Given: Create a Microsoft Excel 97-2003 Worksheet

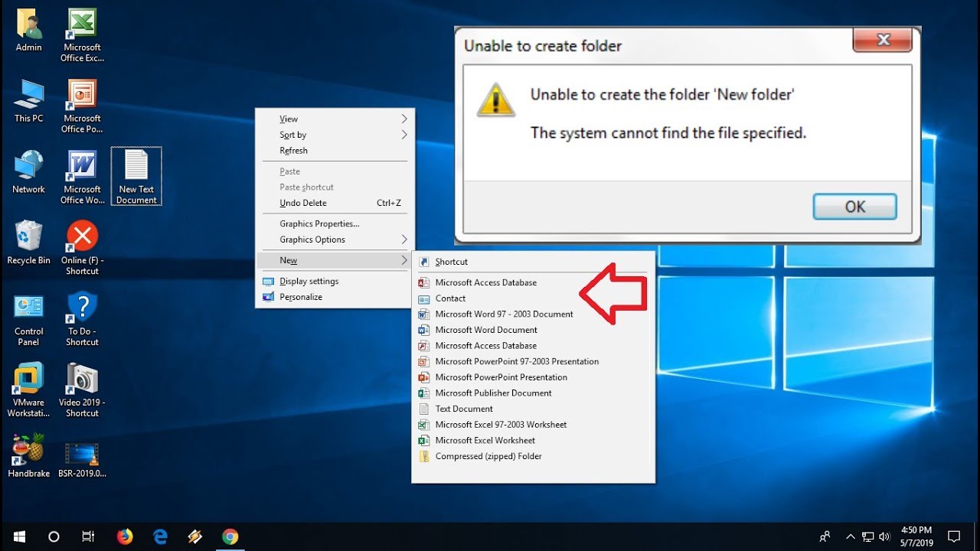Looking at the screenshot, I should point(533,425).
